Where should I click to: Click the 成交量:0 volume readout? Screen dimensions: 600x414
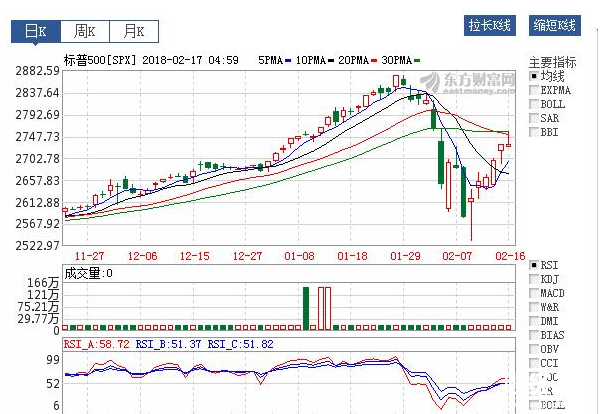88,274
